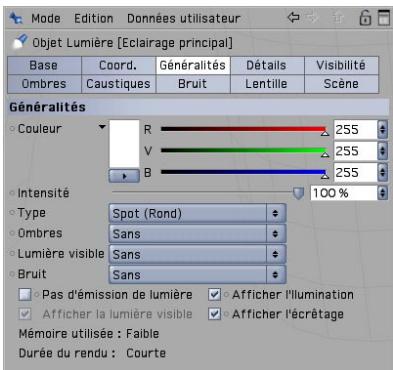
Task: Open the Ombres dropdown
Action: tap(197, 234)
